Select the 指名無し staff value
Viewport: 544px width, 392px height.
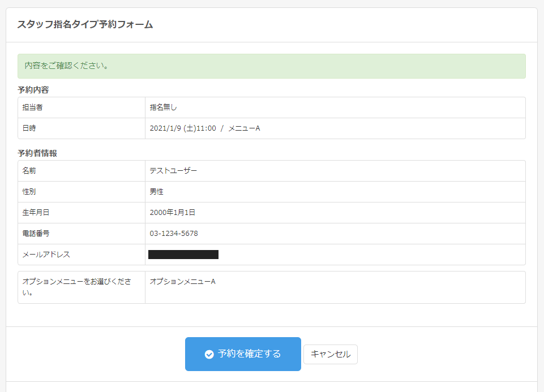pos(164,107)
